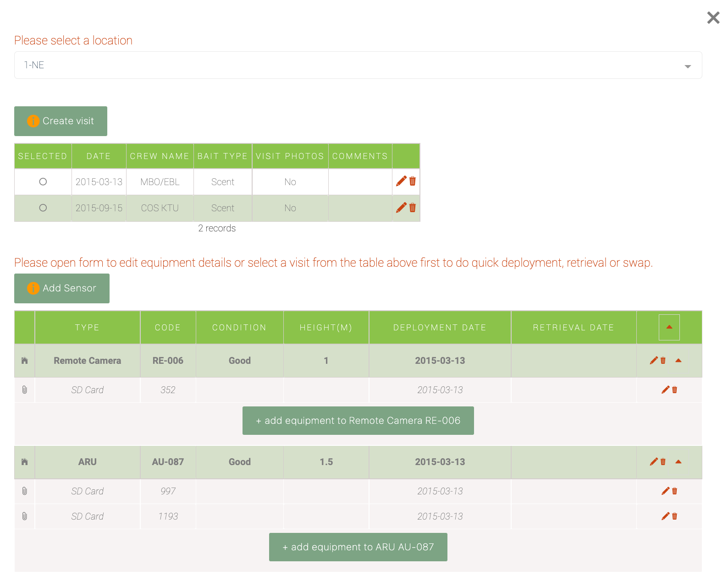Click paperclip icon on SD Card 352
728x581 pixels.
25,390
